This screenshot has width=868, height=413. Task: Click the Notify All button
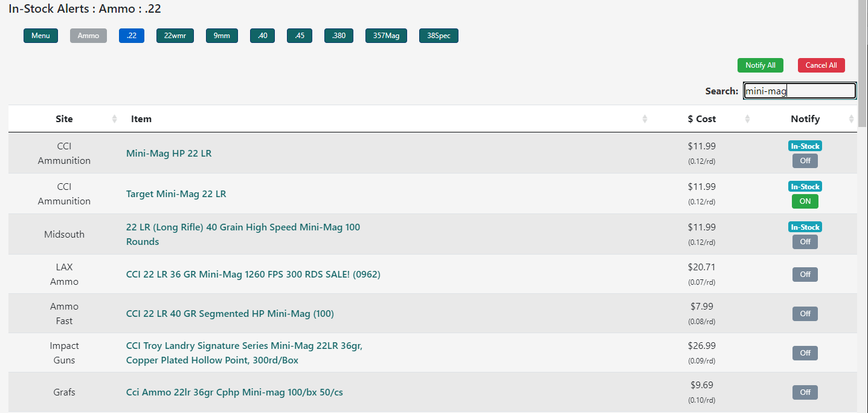(760, 65)
